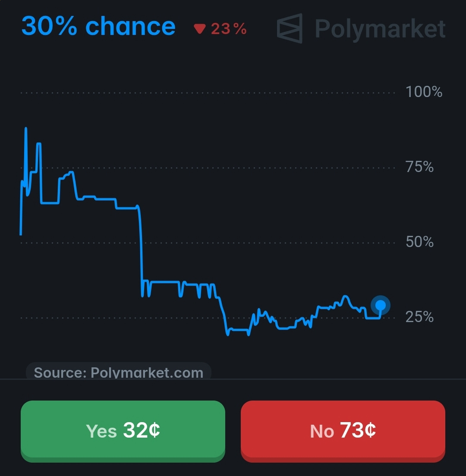Click the 23% change value
The width and height of the screenshot is (466, 476).
229,29
